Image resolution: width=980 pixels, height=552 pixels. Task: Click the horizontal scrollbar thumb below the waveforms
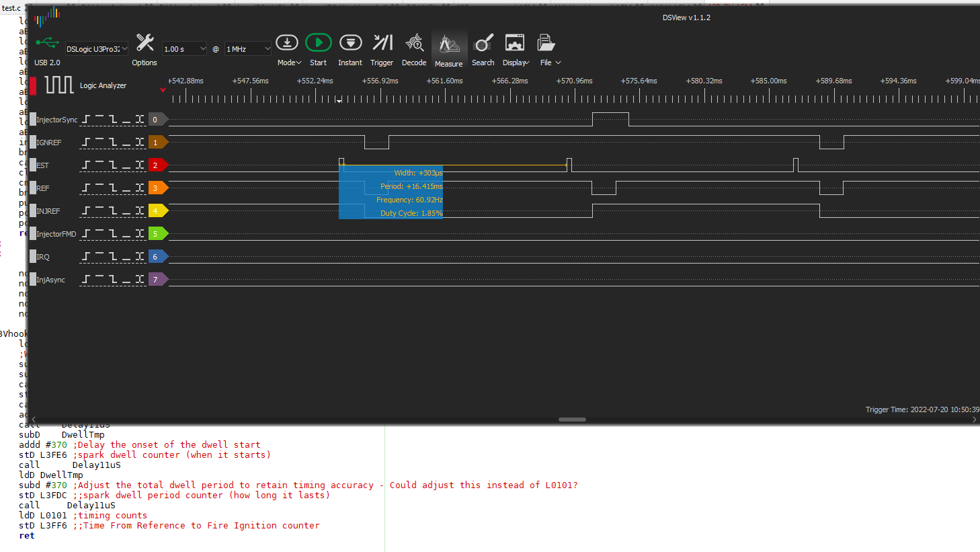(x=572, y=420)
